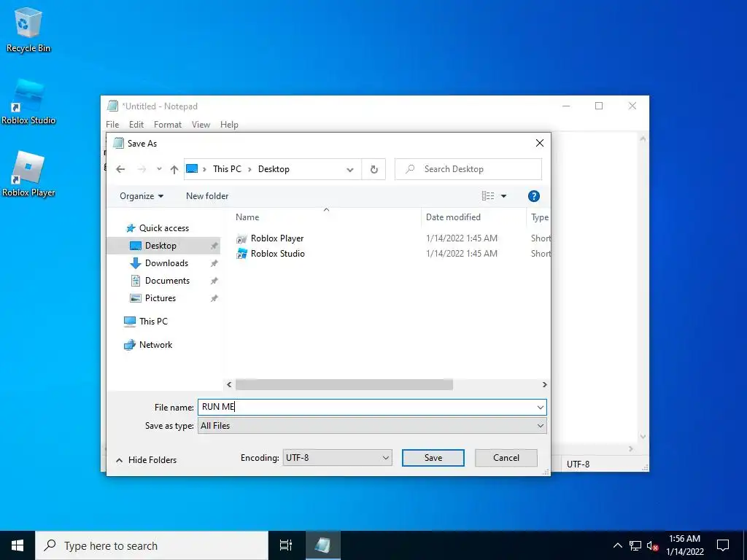Select This PC in navigation pane

click(153, 322)
